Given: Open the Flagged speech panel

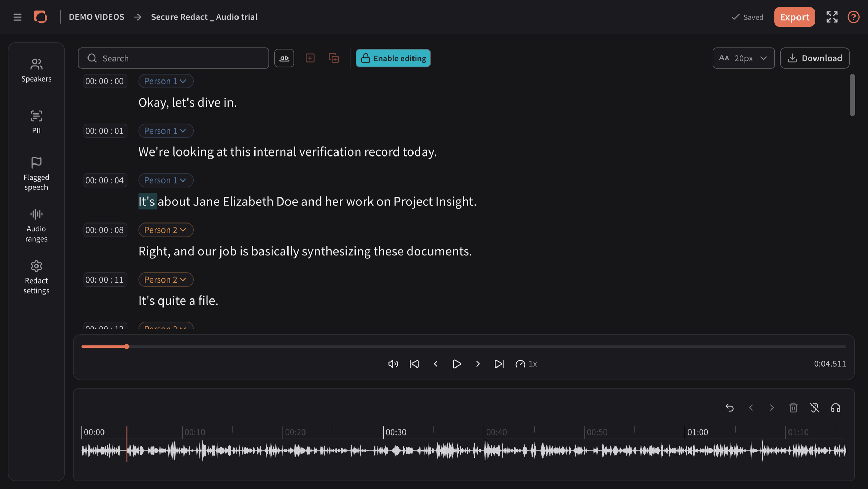Looking at the screenshot, I should tap(36, 174).
